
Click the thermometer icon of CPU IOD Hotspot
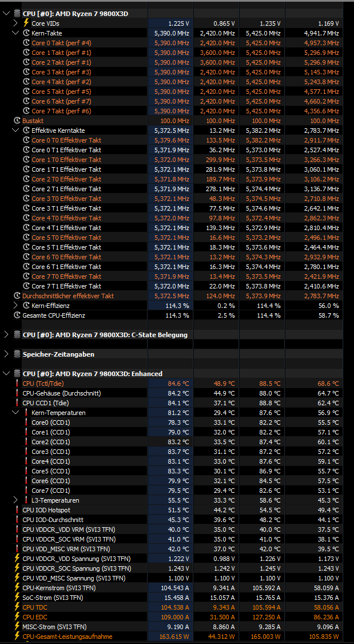click(17, 510)
